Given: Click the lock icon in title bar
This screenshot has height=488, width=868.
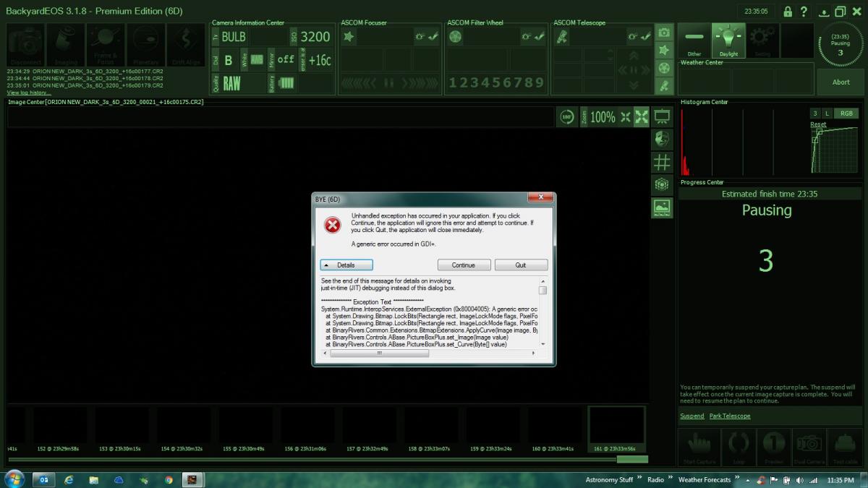Looking at the screenshot, I should click(x=787, y=12).
